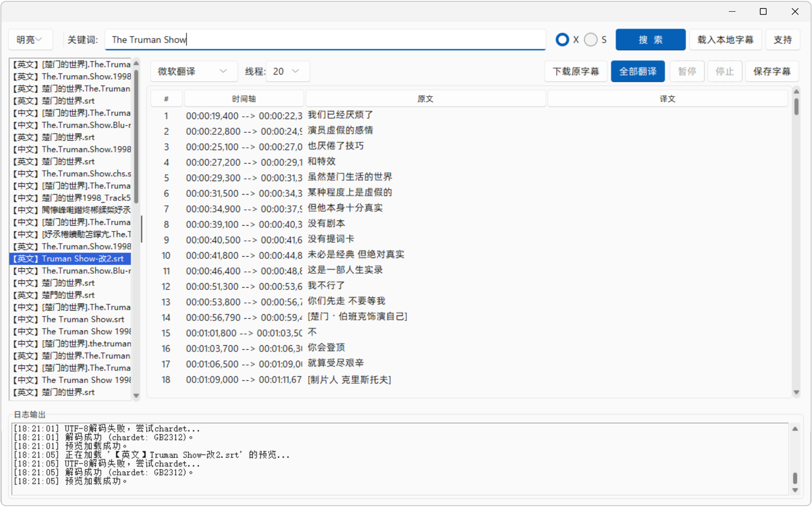Select result 【中文】The Truman Show.srt
The height and width of the screenshot is (507, 812).
[70, 319]
